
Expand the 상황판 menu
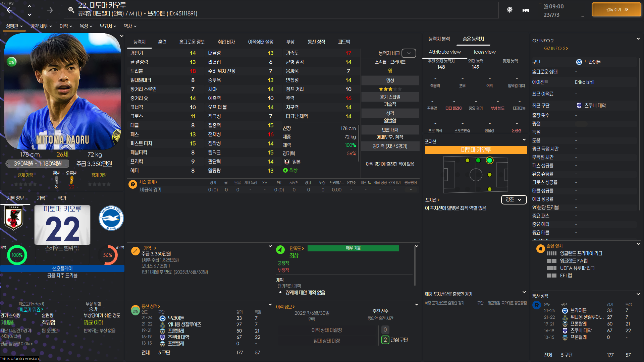(14, 26)
